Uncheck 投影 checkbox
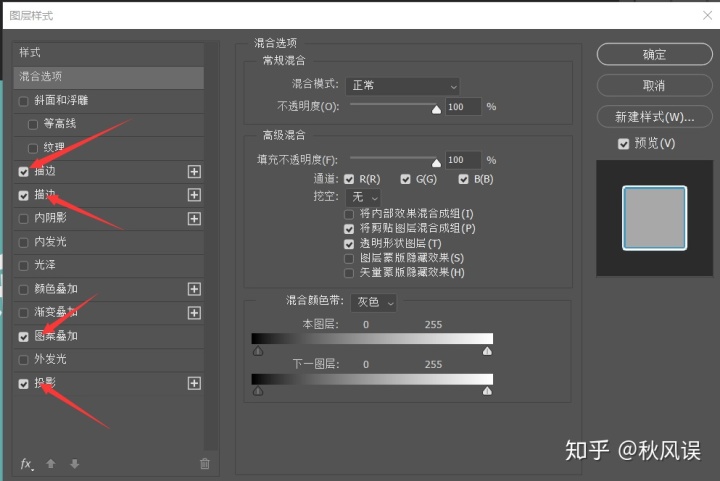720x481 pixels. click(x=23, y=384)
